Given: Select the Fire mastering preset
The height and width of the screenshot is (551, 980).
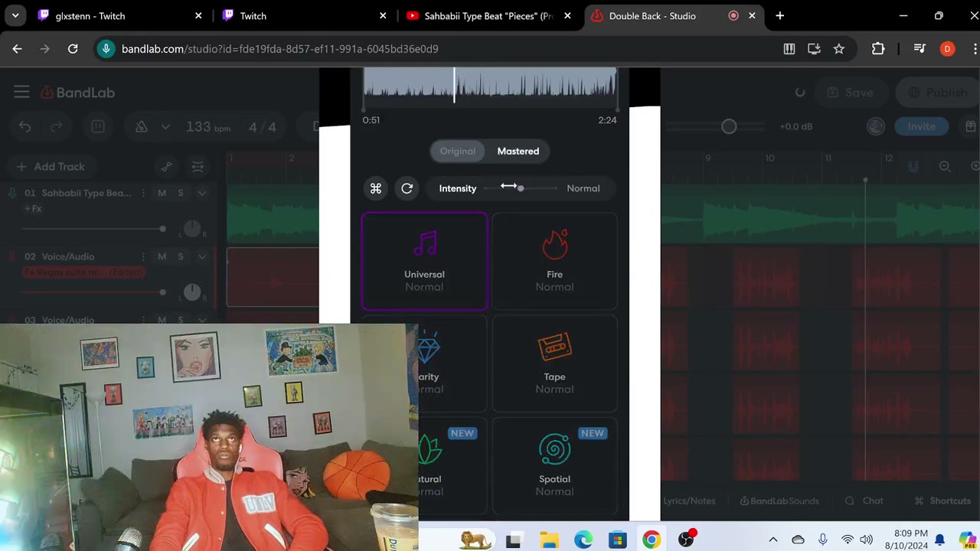Looking at the screenshot, I should (554, 261).
